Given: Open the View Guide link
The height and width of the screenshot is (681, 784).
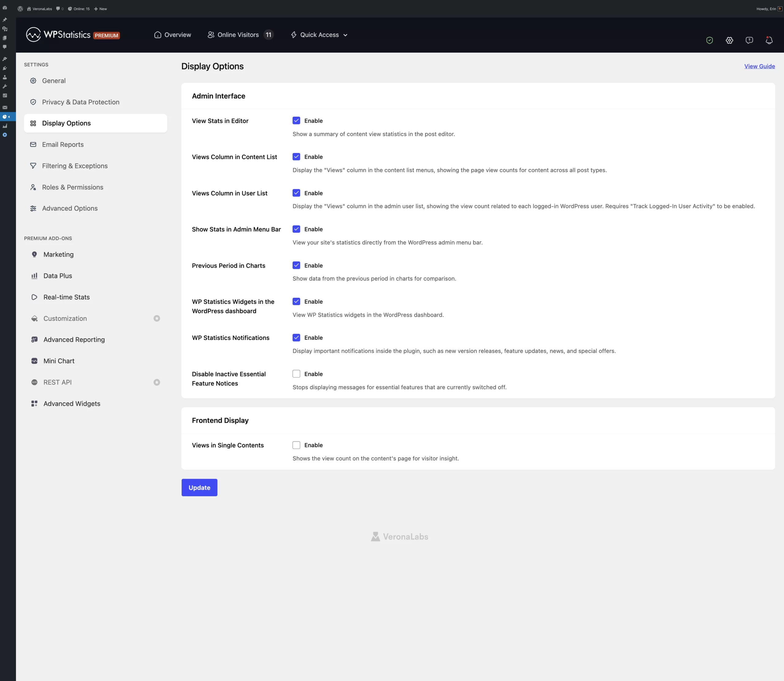Looking at the screenshot, I should pyautogui.click(x=759, y=66).
